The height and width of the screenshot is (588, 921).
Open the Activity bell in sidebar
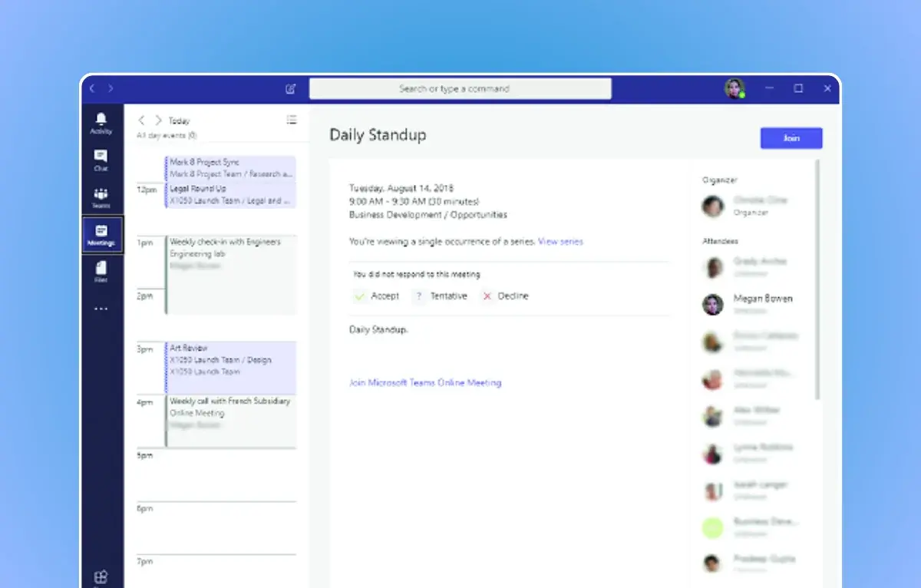click(x=101, y=123)
